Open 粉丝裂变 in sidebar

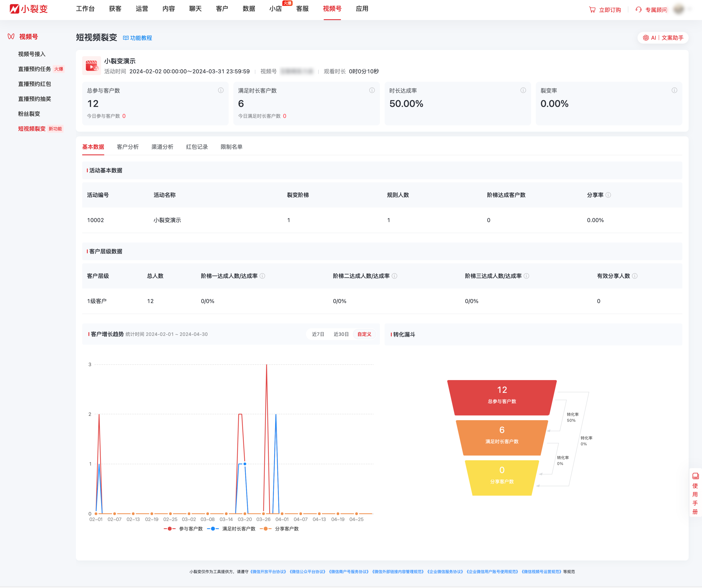click(x=29, y=114)
